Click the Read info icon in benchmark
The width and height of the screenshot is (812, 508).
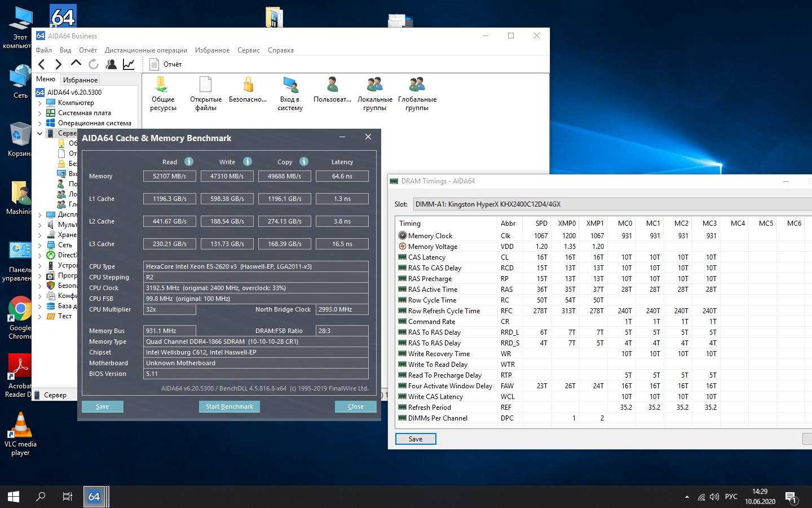[x=189, y=161]
